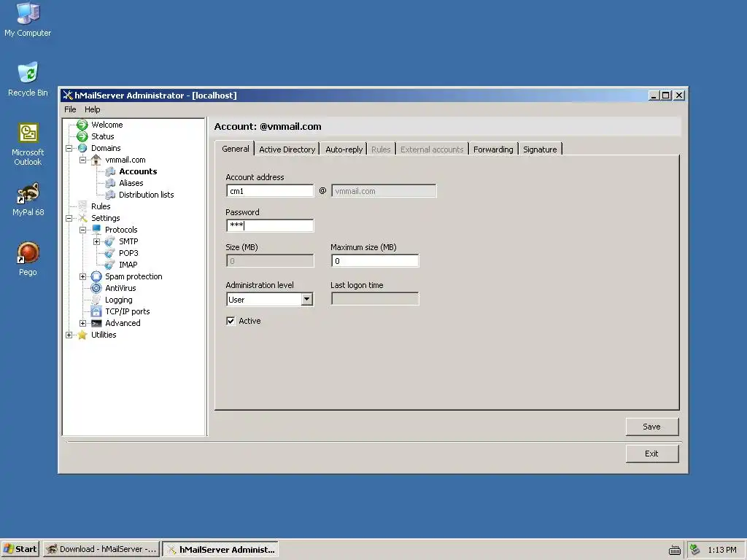The height and width of the screenshot is (560, 747).
Task: Uncheck the Active checkbox
Action: coord(231,321)
